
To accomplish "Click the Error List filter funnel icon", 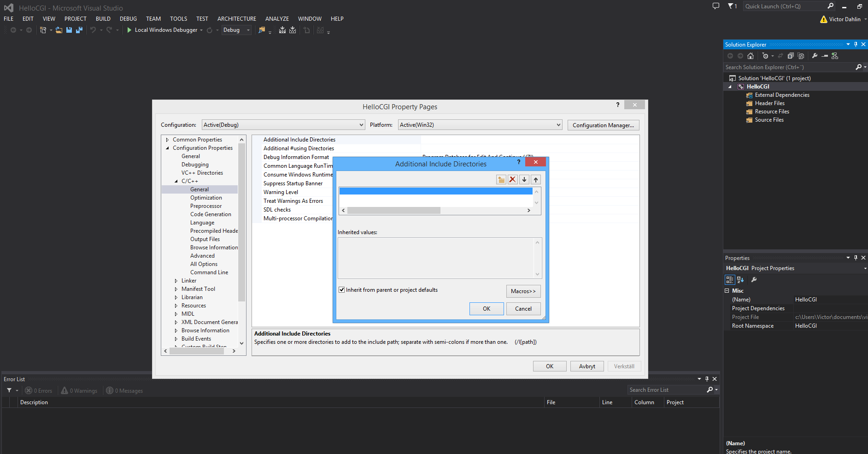I will [9, 390].
